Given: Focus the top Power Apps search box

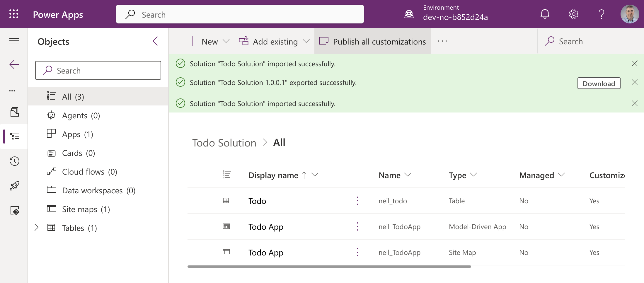Looking at the screenshot, I should 240,14.
